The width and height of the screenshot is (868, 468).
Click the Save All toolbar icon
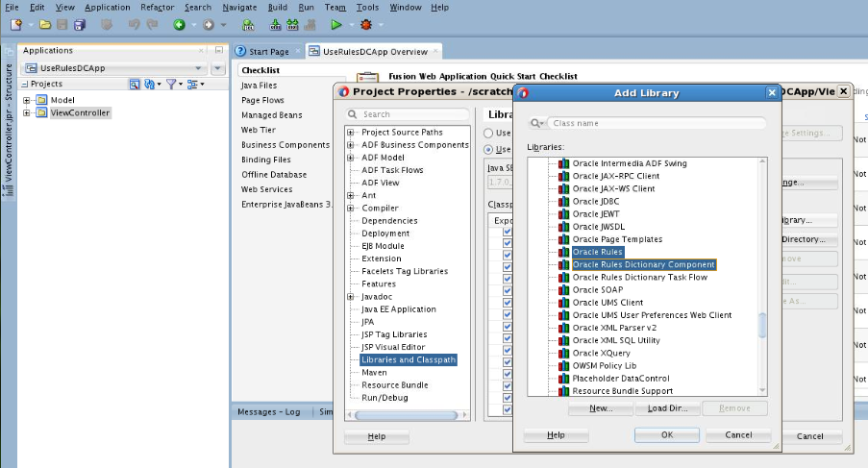tap(80, 24)
